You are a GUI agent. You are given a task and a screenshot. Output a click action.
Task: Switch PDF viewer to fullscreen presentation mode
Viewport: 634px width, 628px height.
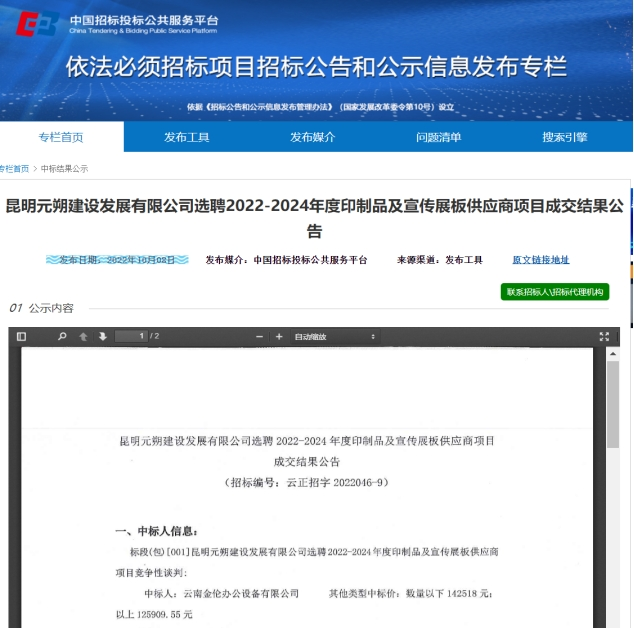(x=604, y=337)
